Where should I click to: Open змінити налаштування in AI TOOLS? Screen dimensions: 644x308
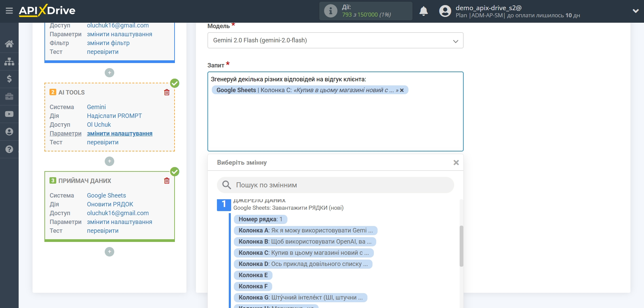tap(120, 134)
